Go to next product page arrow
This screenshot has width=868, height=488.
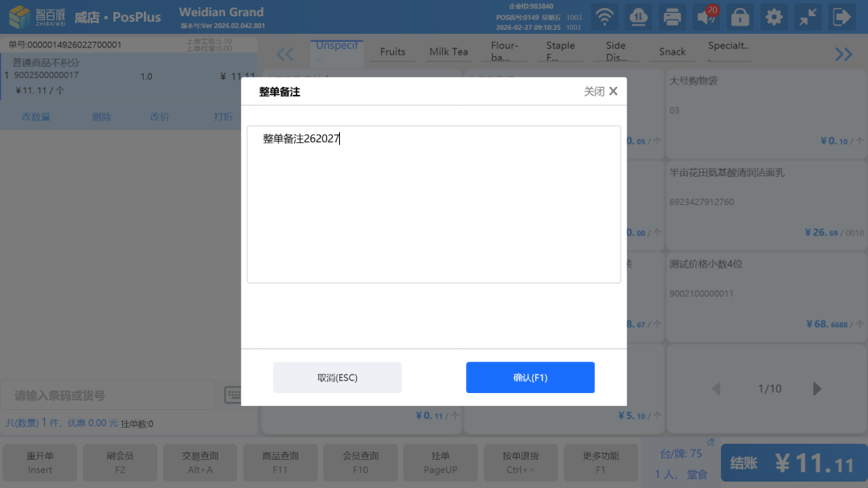point(817,389)
